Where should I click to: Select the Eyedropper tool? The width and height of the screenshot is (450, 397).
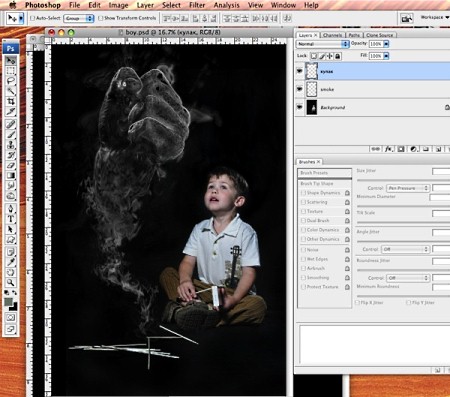pos(11,262)
